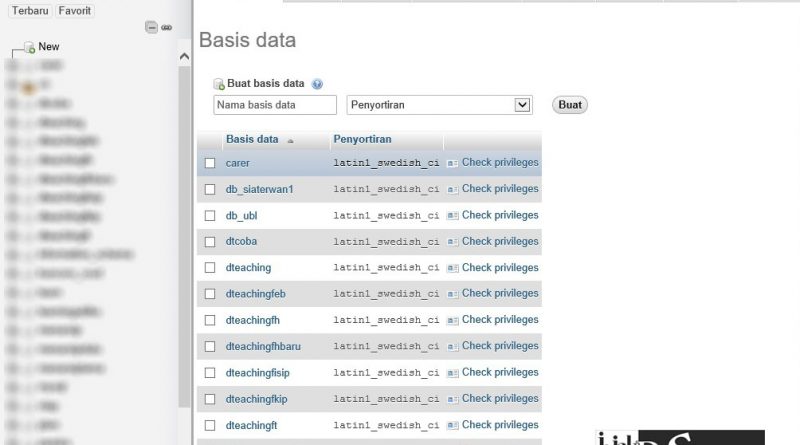The image size is (800, 445).
Task: Click the privileges icon in the carer row
Action: (x=452, y=163)
